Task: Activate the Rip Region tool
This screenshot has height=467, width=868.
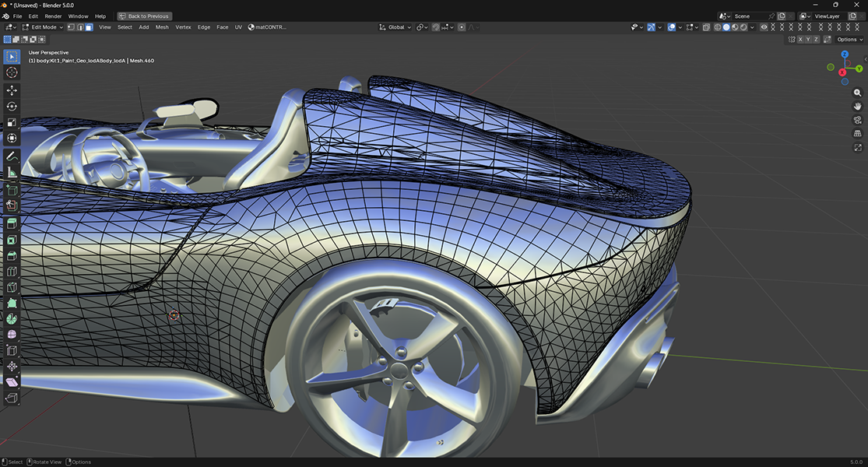Action: [x=12, y=398]
